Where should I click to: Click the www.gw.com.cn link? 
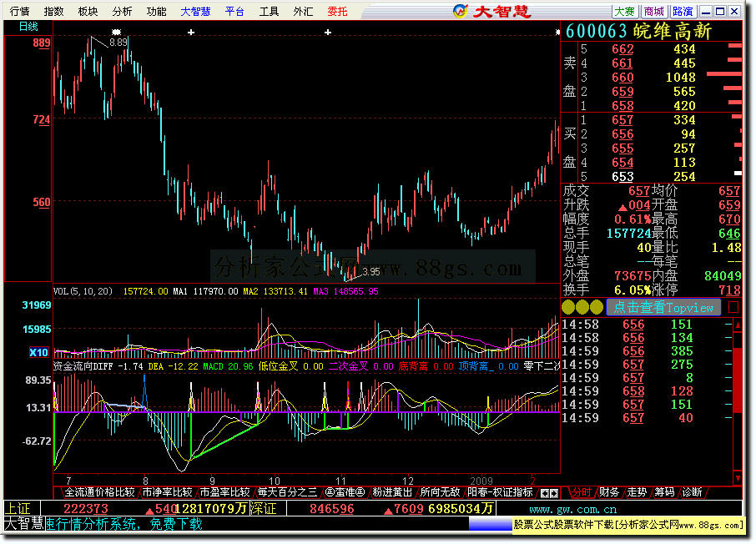(x=572, y=509)
